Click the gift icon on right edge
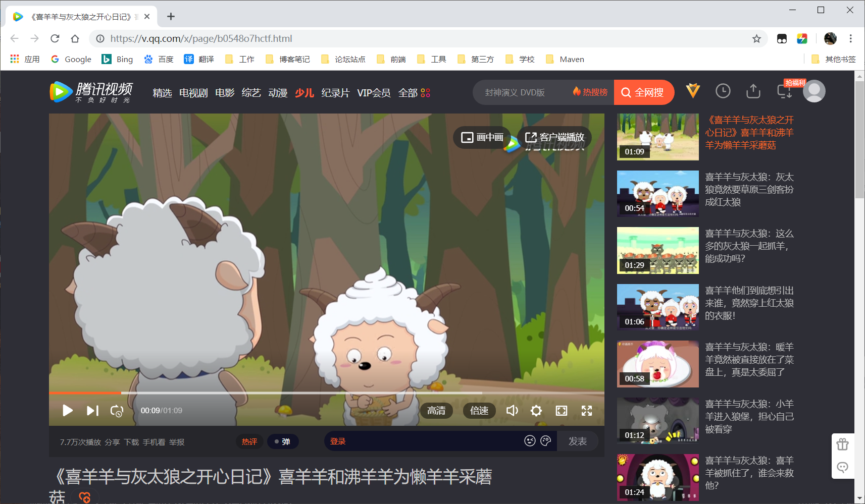 click(x=842, y=444)
